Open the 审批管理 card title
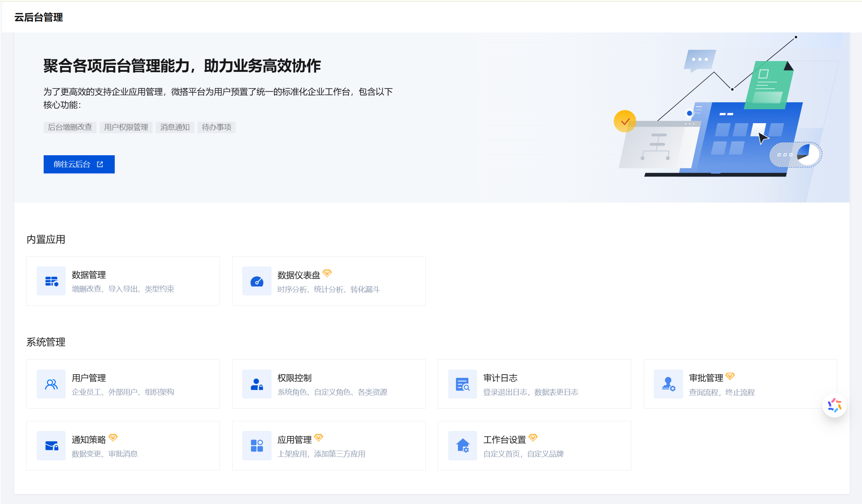 pos(706,378)
